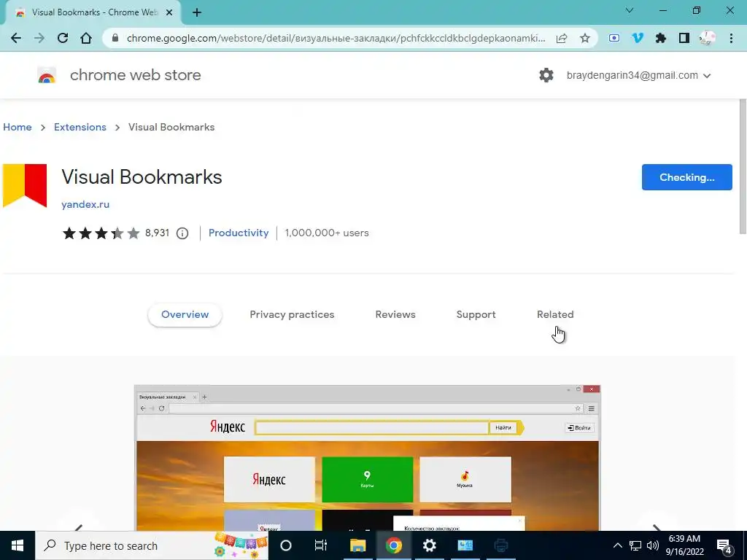Open the screen recorder extension icon
The height and width of the screenshot is (560, 747).
(x=614, y=38)
